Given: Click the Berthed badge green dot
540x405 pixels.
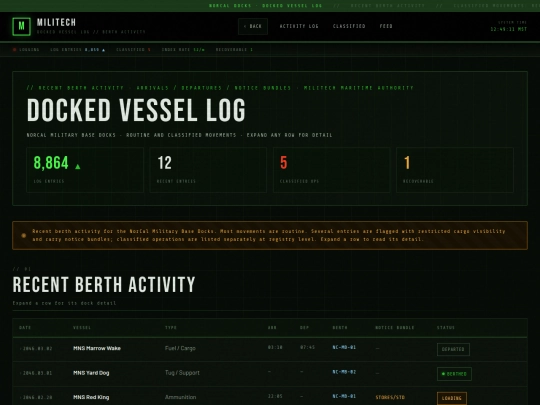Looking at the screenshot, I should click(x=443, y=374).
